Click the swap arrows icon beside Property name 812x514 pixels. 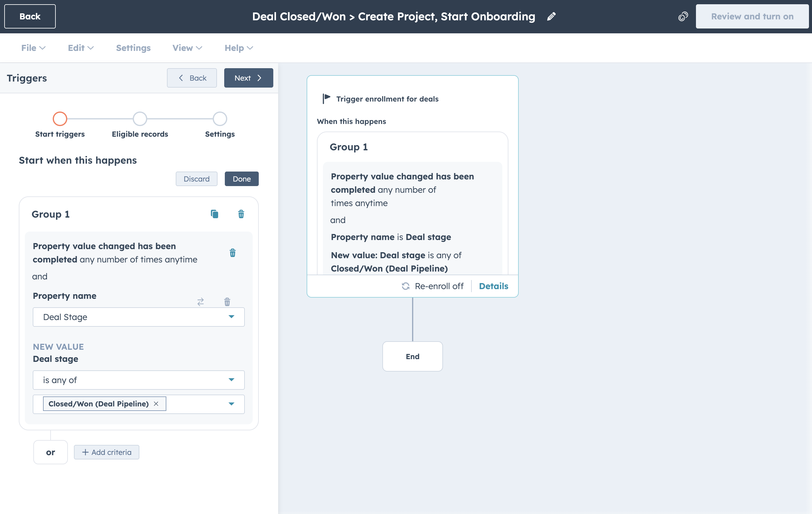pos(200,302)
